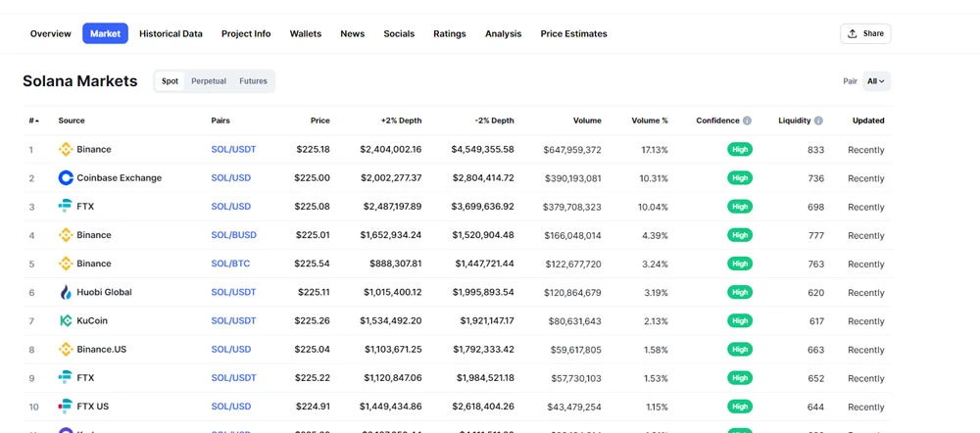Click the Binance.US source name

point(101,350)
